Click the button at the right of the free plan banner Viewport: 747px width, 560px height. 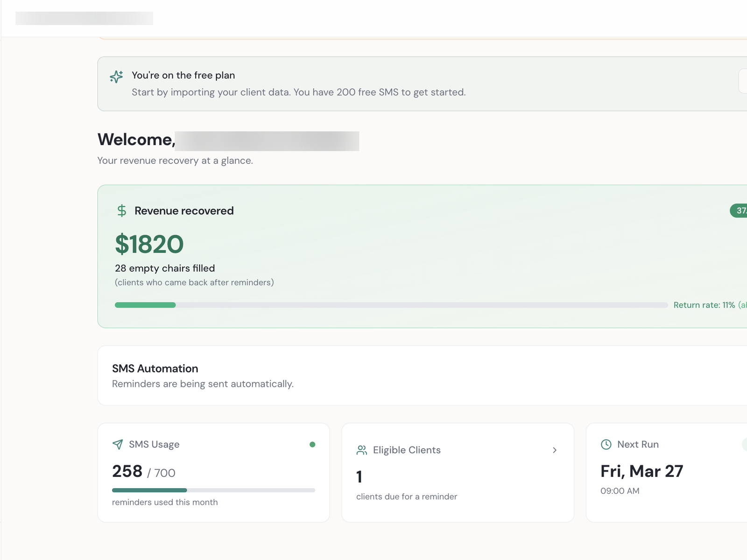point(743,81)
